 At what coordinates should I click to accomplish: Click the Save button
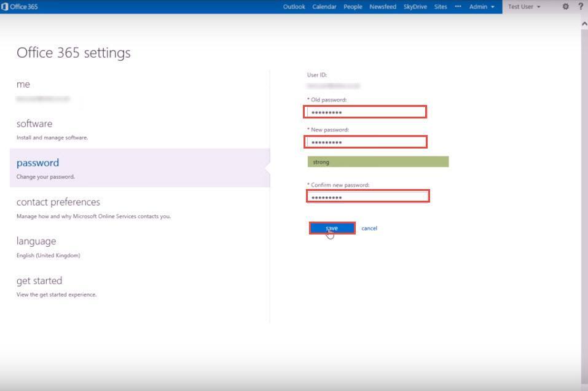pyautogui.click(x=332, y=228)
